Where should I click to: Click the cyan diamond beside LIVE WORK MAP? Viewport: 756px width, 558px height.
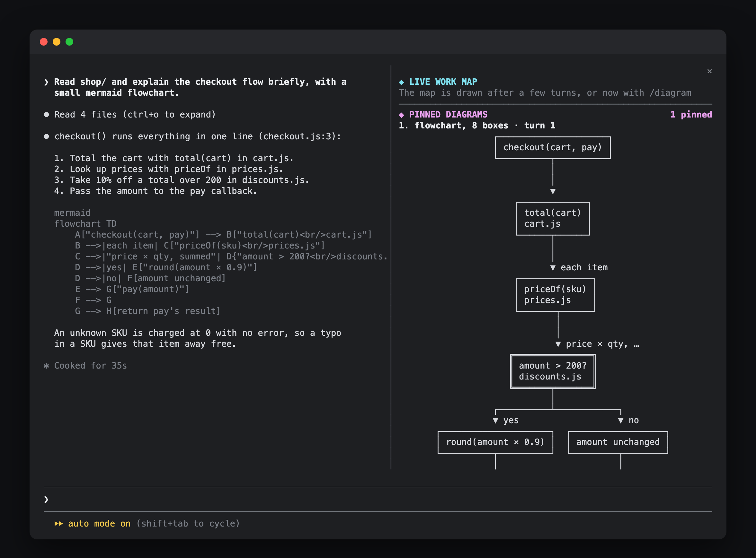[x=402, y=82]
